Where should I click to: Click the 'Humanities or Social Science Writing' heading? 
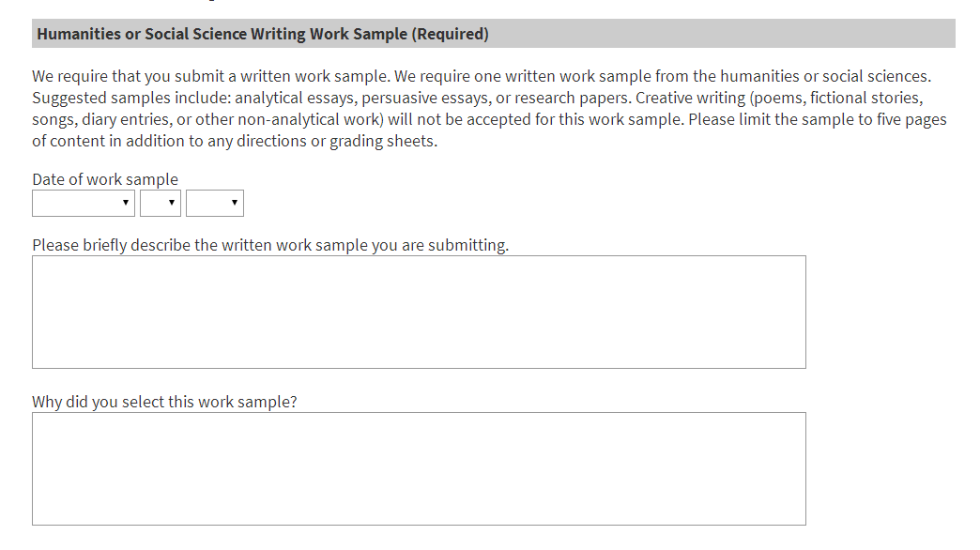[222, 35]
